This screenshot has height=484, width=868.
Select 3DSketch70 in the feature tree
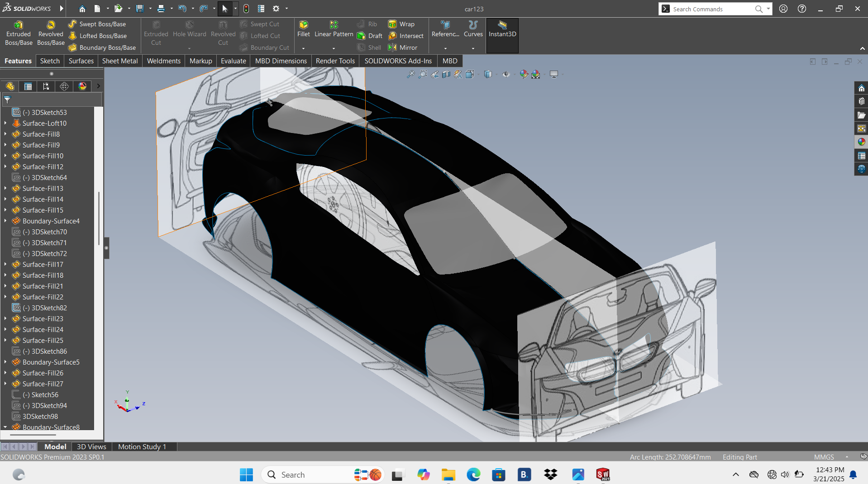coord(45,232)
